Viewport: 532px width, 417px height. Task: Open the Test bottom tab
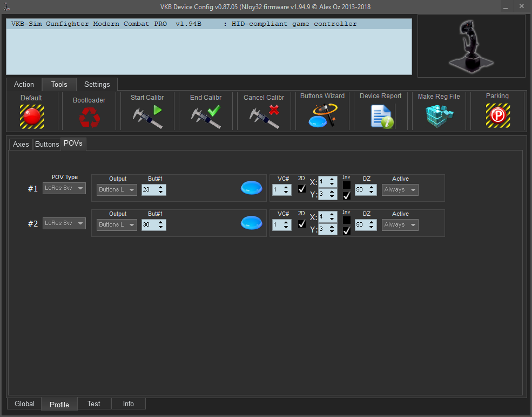pyautogui.click(x=93, y=404)
